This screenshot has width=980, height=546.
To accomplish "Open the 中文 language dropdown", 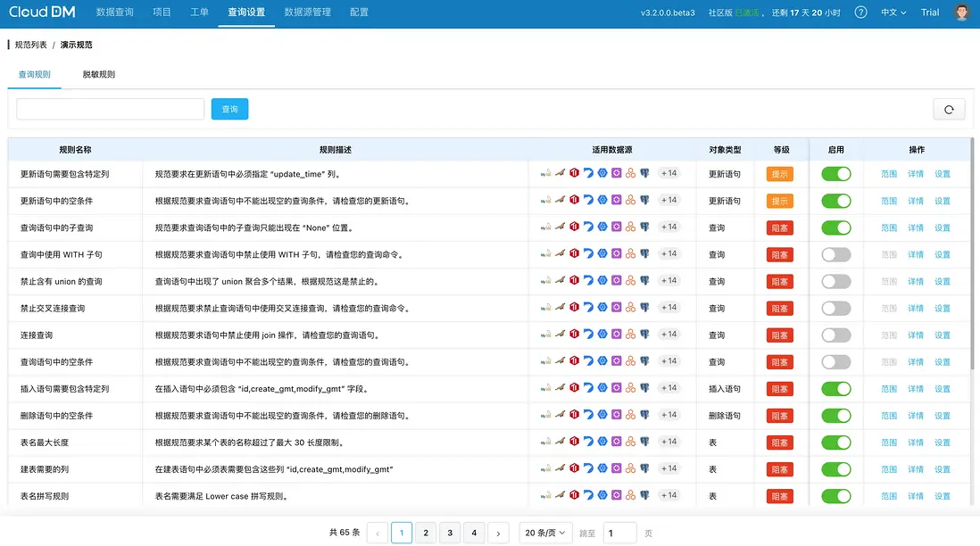I will point(893,12).
